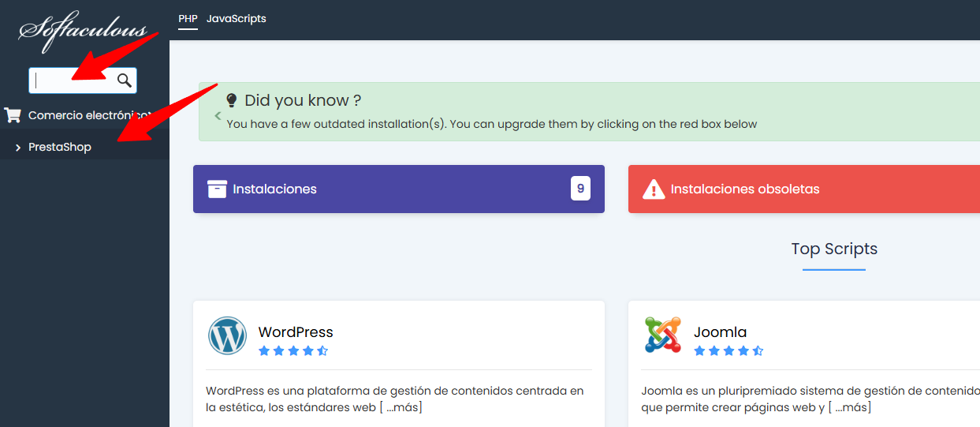Click the más link in WordPress description
This screenshot has width=980, height=427.
point(404,407)
